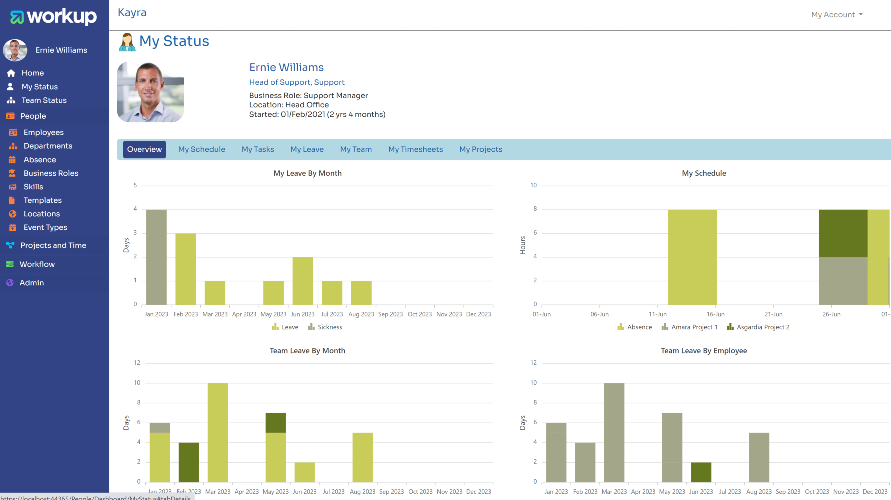Click the My Status person icon
Viewport: 891px width, 500px height.
pos(10,86)
